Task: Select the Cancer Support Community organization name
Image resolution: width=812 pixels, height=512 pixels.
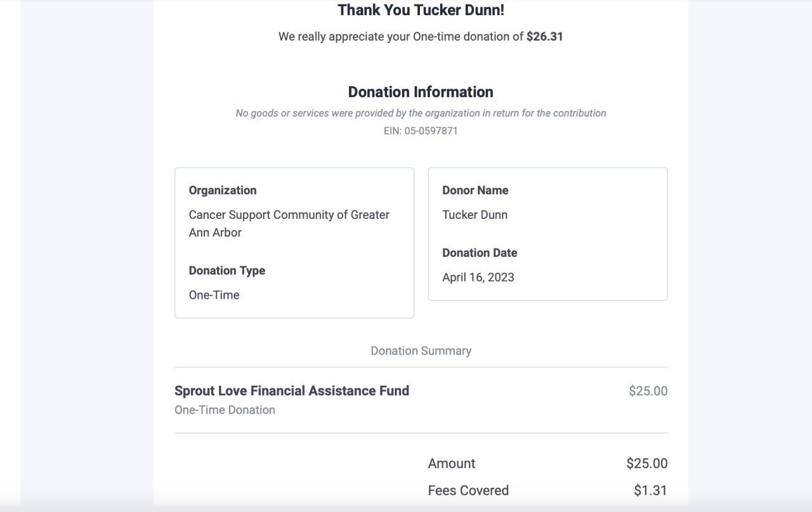Action: point(289,223)
